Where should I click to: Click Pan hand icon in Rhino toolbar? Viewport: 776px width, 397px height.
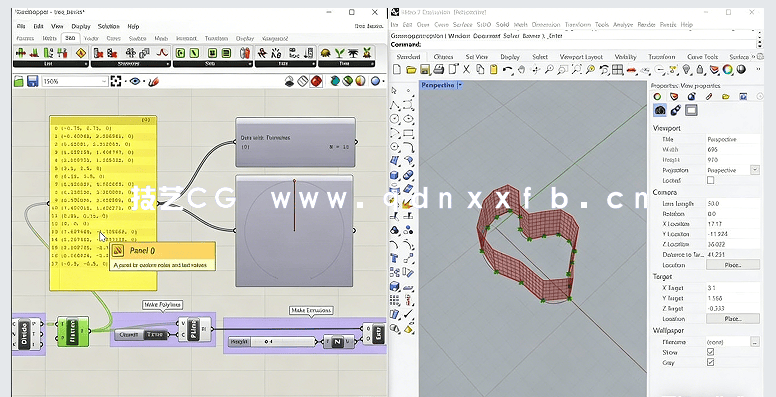[x=521, y=70]
